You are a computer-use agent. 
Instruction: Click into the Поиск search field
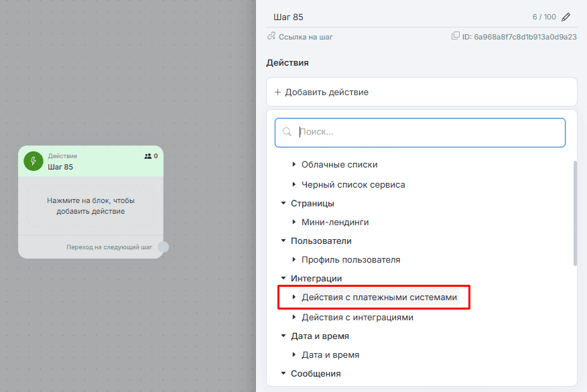click(x=419, y=132)
